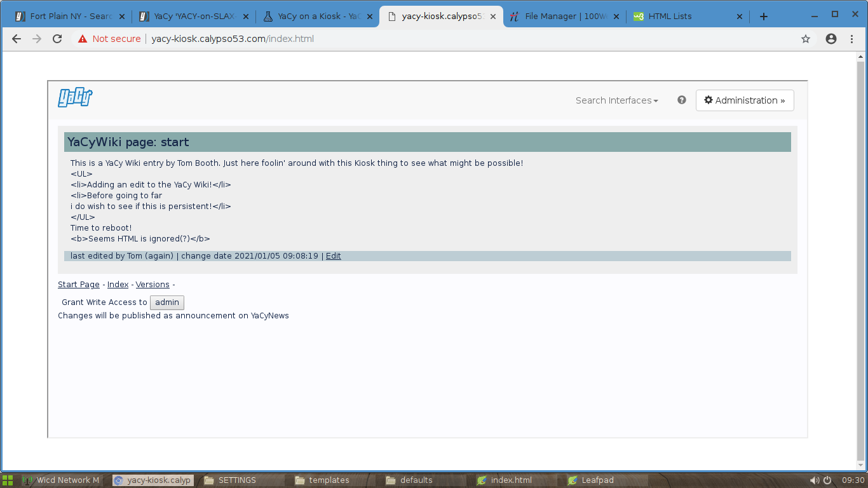Viewport: 868px width, 488px height.
Task: Go back with the browser back arrow
Action: [x=17, y=39]
